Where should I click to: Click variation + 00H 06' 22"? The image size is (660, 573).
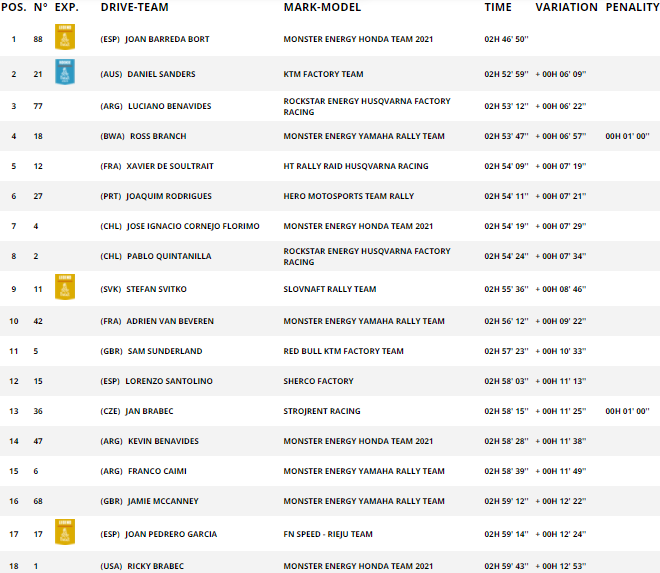tap(561, 106)
